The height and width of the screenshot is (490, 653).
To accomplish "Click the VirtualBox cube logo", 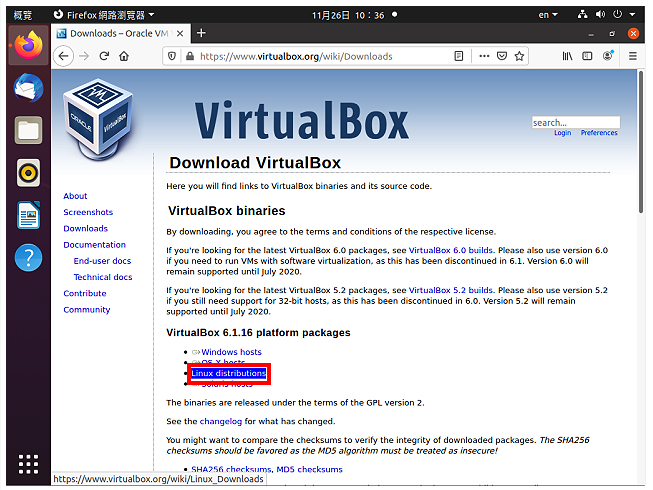I will click(98, 119).
